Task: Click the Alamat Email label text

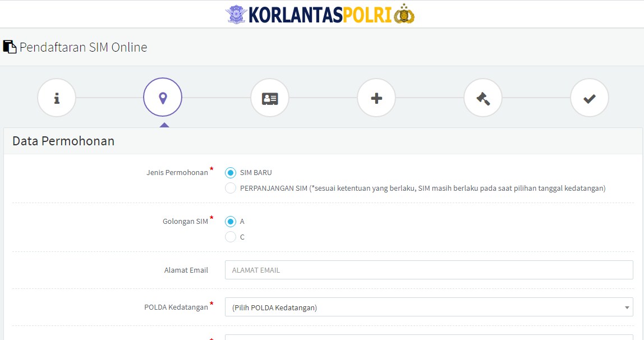Action: coord(186,270)
